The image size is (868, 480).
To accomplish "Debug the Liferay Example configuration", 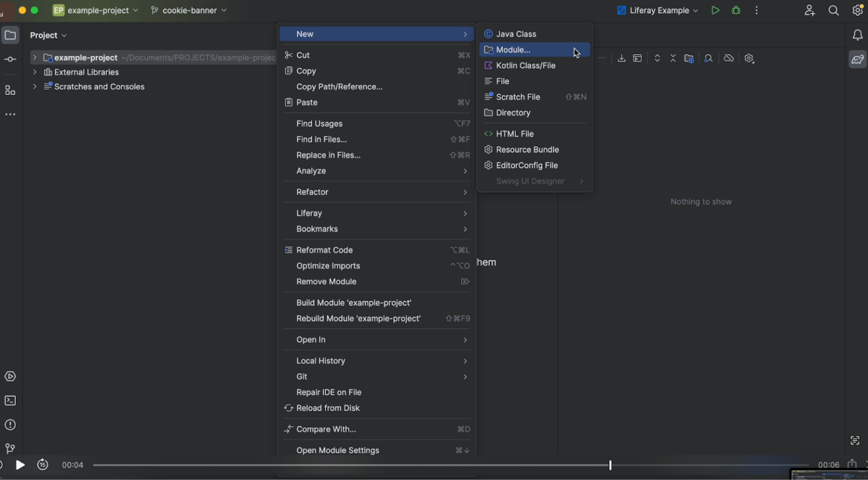I will coord(736,10).
